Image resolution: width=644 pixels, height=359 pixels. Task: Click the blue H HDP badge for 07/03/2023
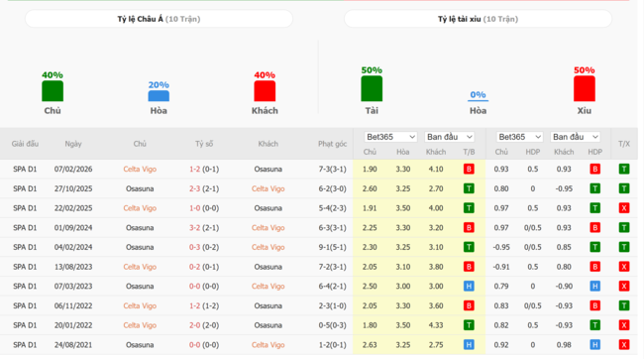(x=594, y=287)
